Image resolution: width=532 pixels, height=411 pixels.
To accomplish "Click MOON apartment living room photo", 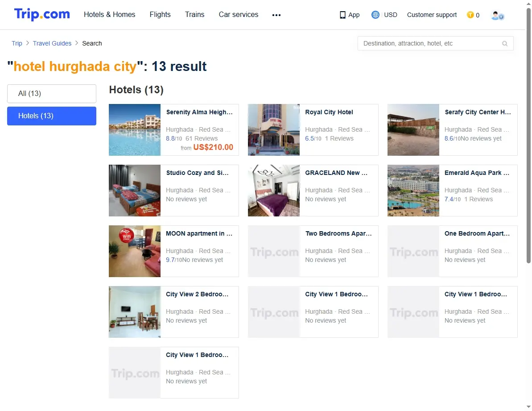I will [135, 252].
